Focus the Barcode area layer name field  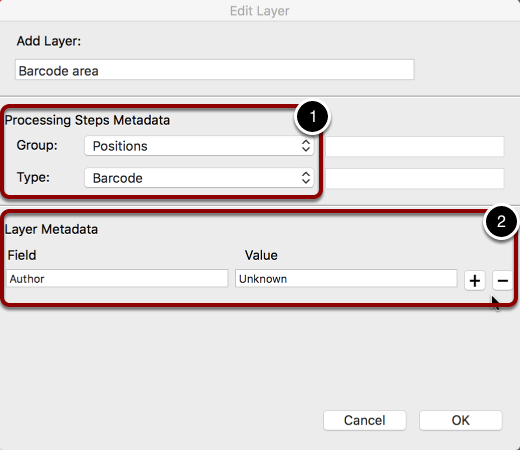coord(215,70)
